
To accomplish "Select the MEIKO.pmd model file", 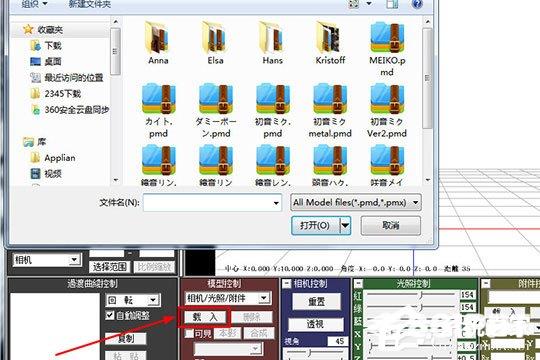I will coord(387,49).
